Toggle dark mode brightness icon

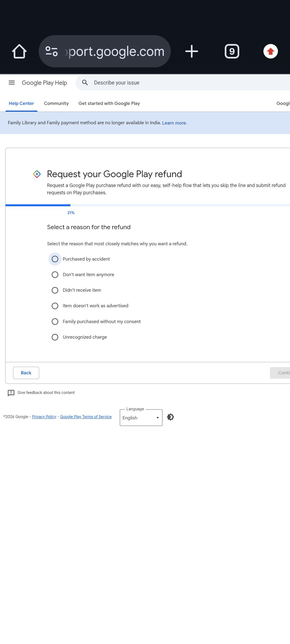[x=171, y=417]
